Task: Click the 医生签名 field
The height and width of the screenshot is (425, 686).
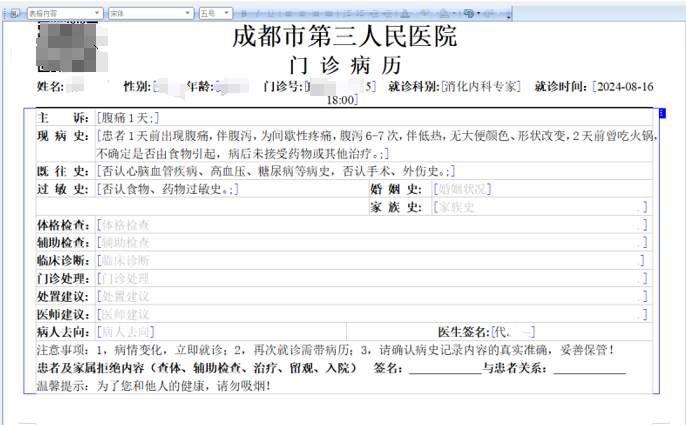Action: coord(513,332)
